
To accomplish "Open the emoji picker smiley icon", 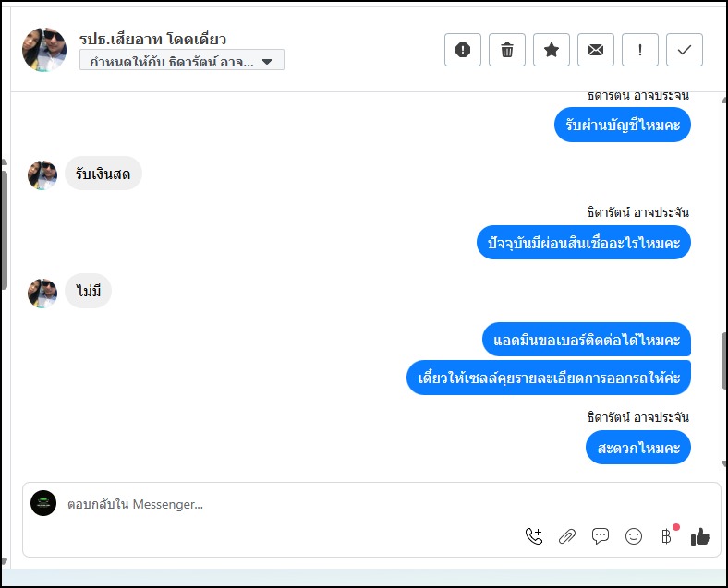I will point(633,536).
